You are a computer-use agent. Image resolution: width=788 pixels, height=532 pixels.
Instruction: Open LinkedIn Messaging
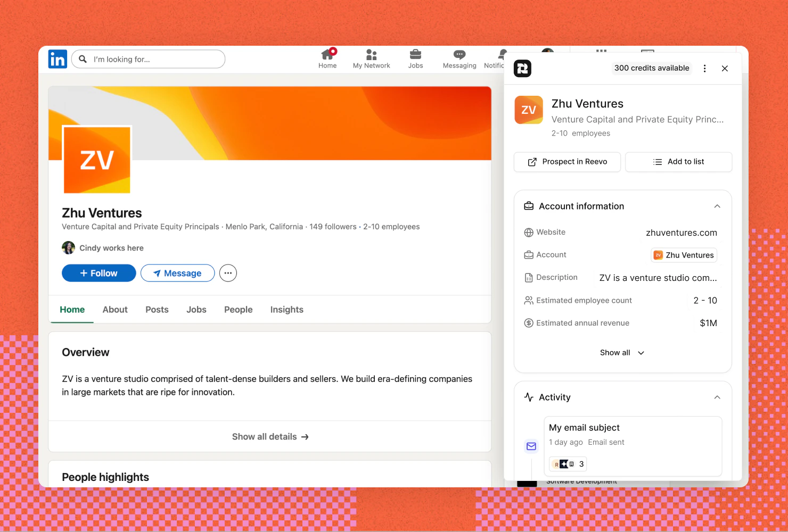pos(458,57)
